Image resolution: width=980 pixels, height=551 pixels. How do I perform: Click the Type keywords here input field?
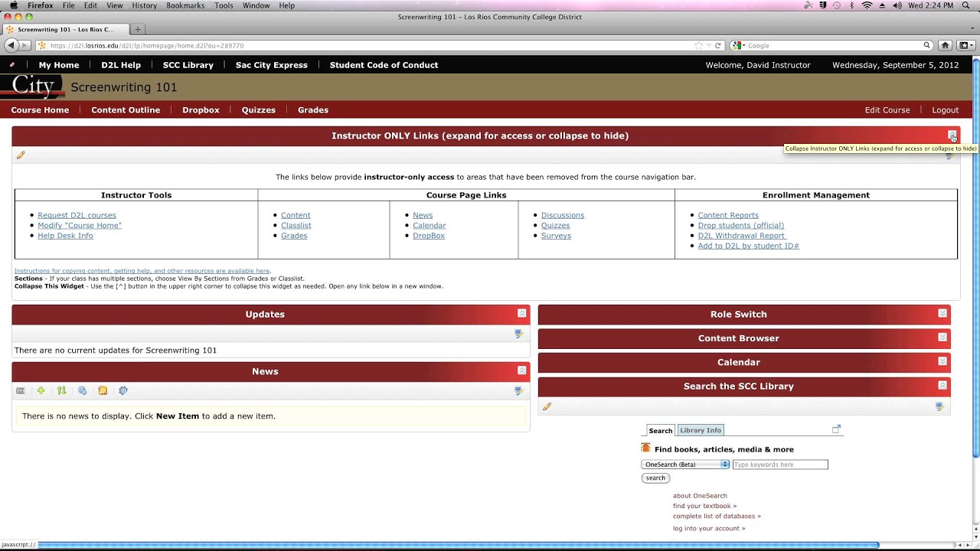click(x=780, y=465)
